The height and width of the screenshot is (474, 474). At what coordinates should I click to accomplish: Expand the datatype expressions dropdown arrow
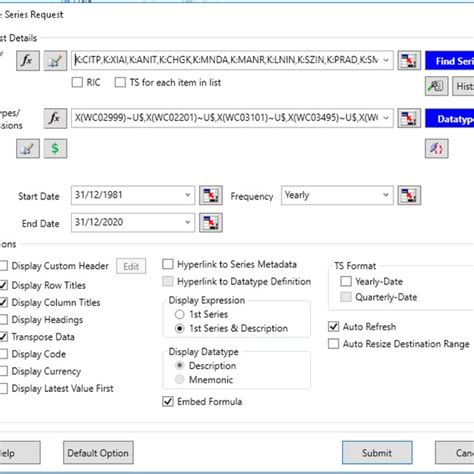tap(386, 118)
